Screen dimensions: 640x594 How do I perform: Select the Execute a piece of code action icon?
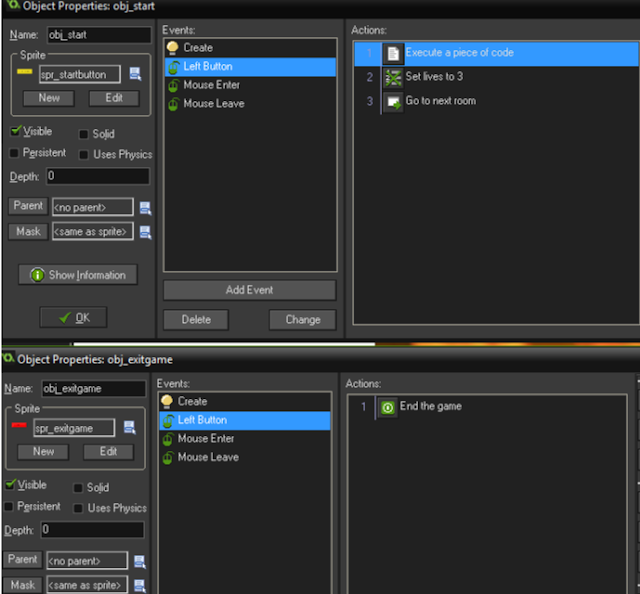[393, 53]
